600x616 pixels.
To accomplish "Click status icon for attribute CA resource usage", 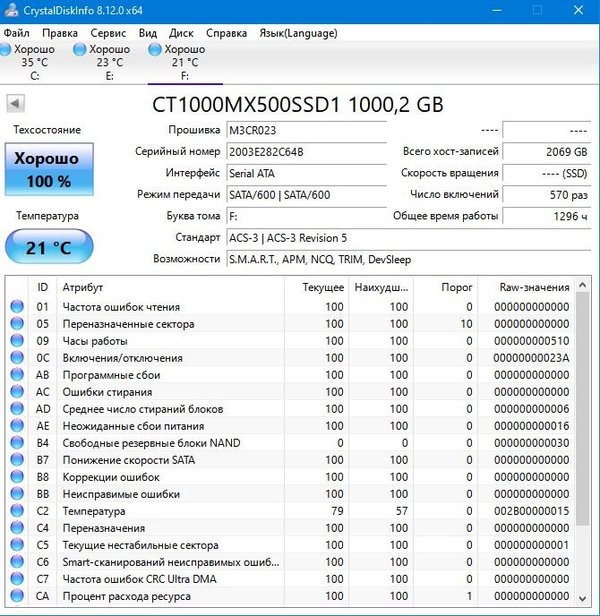I will point(16,596).
